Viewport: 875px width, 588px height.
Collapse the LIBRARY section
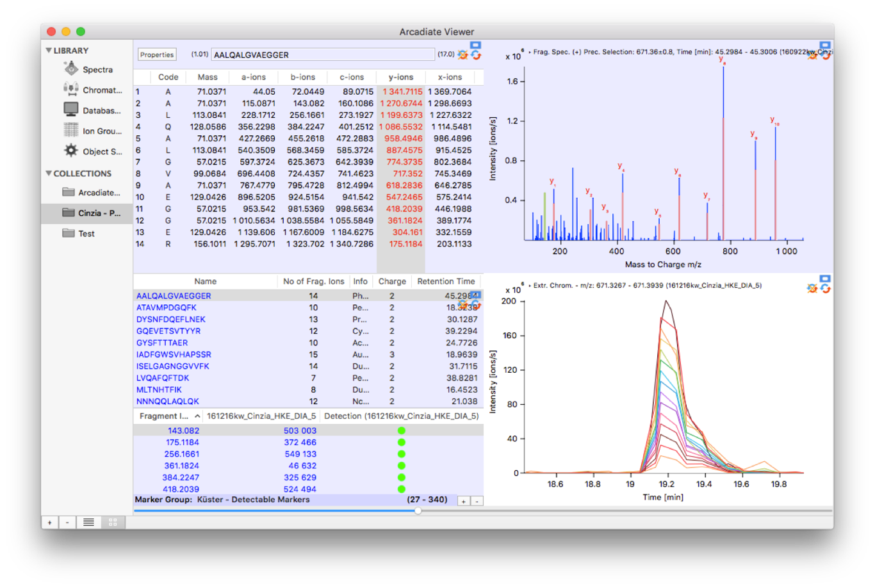point(49,51)
